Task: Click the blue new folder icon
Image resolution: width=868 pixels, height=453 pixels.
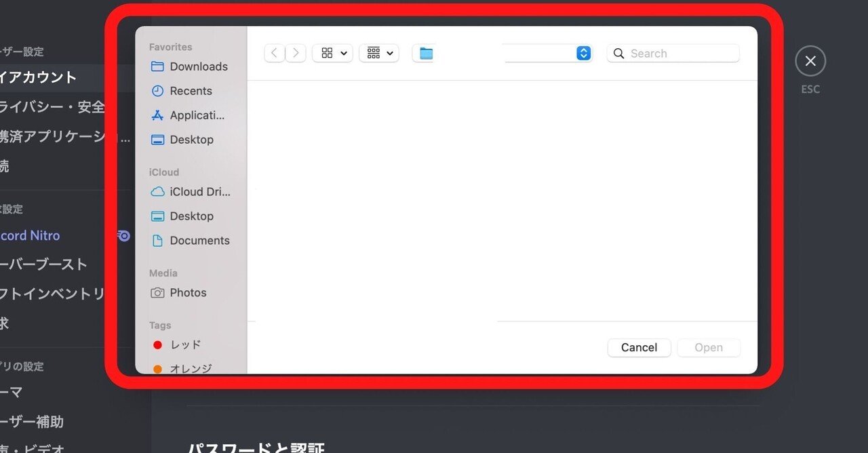Action: coord(424,52)
